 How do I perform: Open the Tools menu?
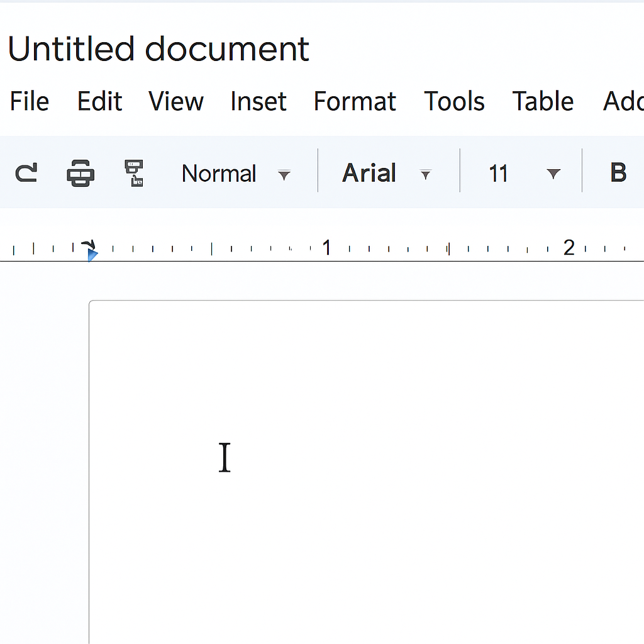click(454, 101)
